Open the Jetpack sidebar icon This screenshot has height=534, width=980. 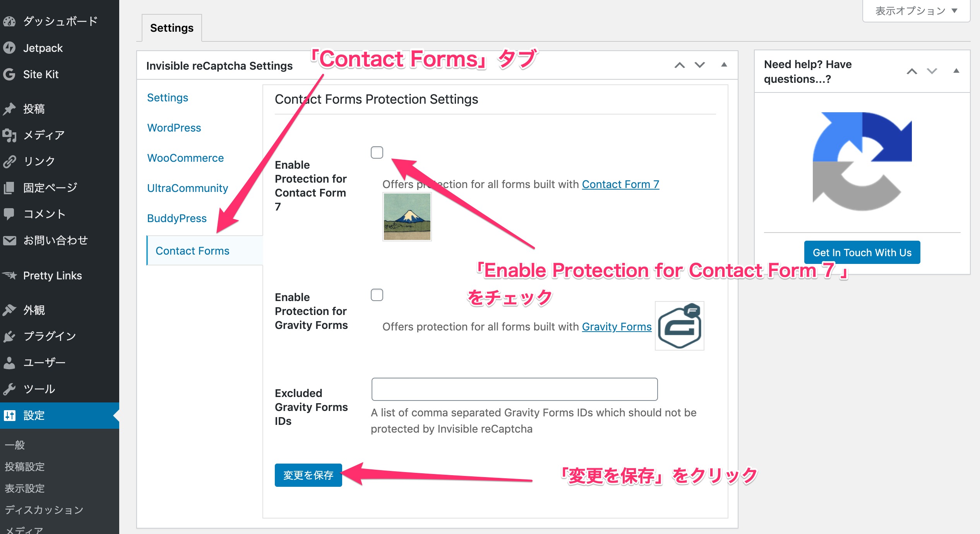pyautogui.click(x=9, y=48)
